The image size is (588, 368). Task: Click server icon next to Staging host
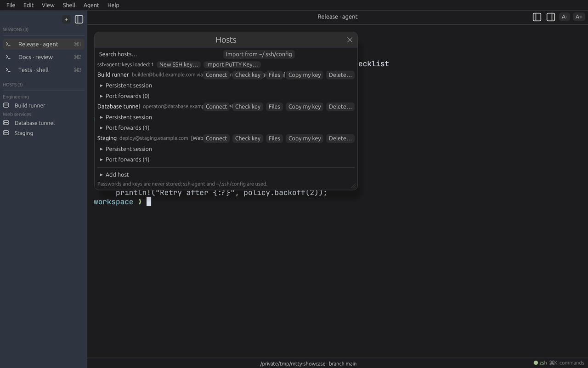point(6,133)
